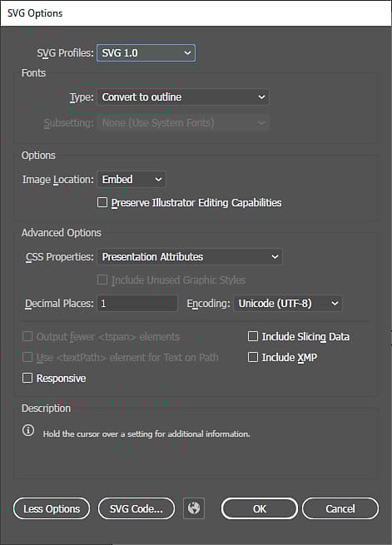Click the Fonts section label
The image size is (392, 545).
34,73
